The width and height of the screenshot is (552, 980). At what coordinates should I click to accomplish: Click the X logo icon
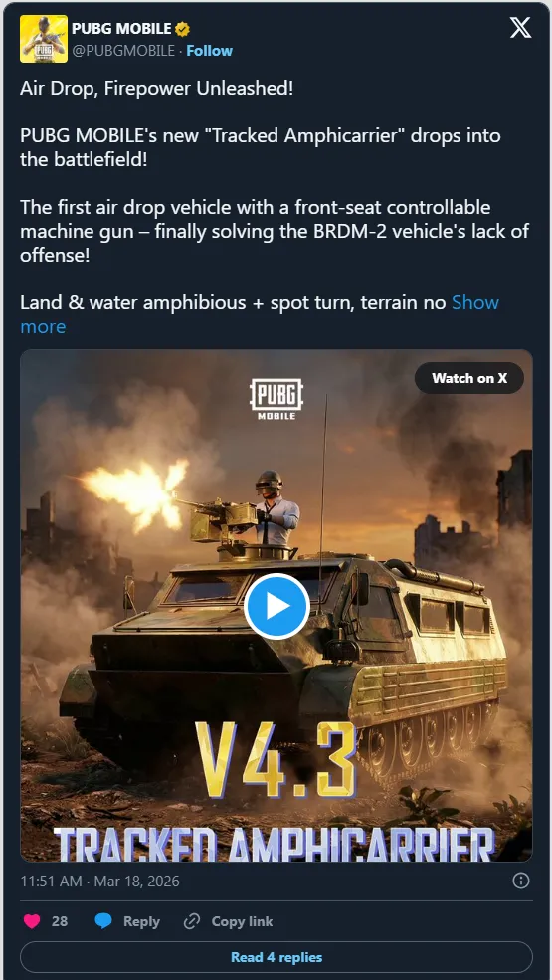(520, 28)
